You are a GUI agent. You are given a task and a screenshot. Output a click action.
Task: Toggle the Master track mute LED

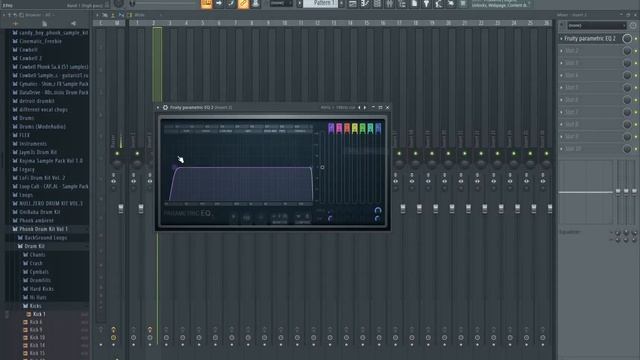point(117,153)
